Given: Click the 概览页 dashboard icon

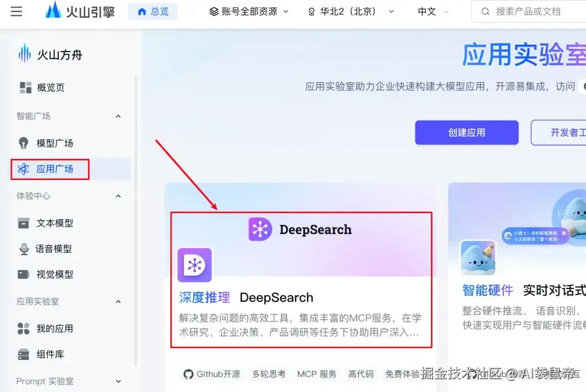Looking at the screenshot, I should pyautogui.click(x=26, y=88).
